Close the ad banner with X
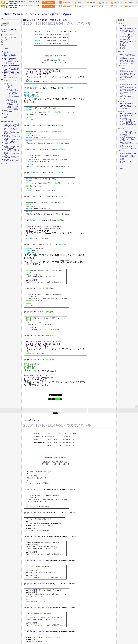 click(136, 406)
